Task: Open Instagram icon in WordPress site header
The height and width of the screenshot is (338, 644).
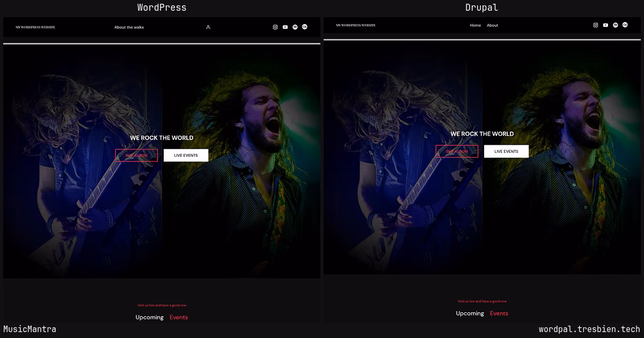Action: 275,27
